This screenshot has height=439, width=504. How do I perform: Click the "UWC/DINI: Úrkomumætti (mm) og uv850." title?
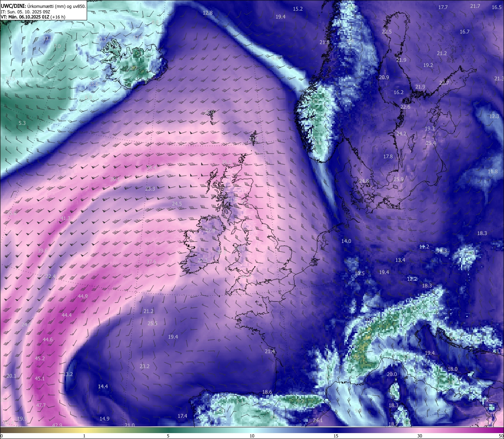43,6
